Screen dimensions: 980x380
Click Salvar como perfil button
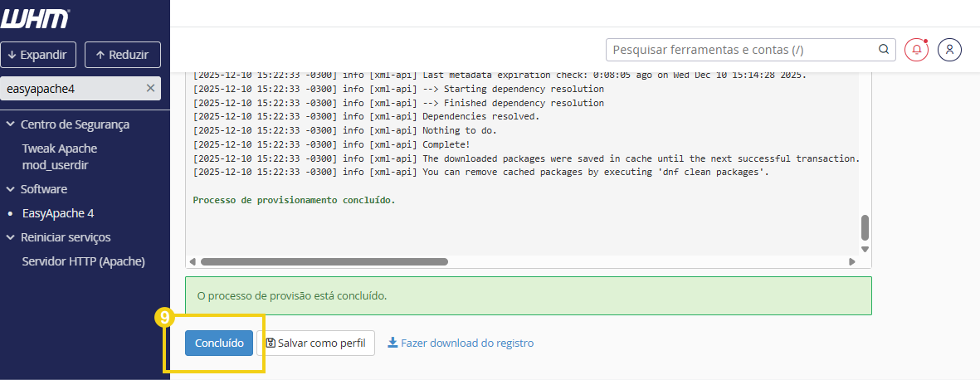315,343
